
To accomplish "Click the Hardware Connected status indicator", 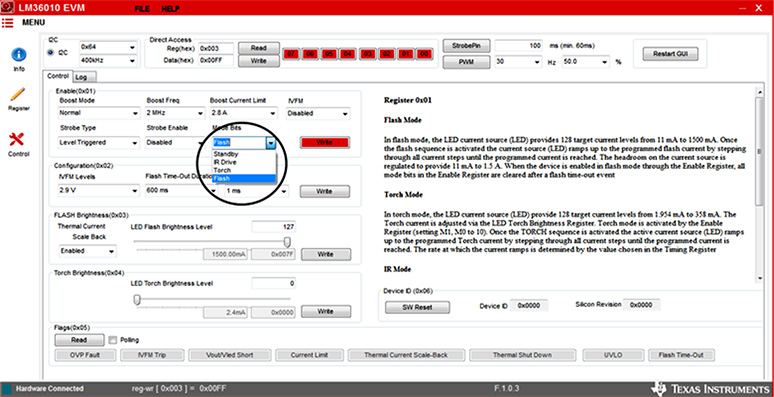I will (7, 389).
